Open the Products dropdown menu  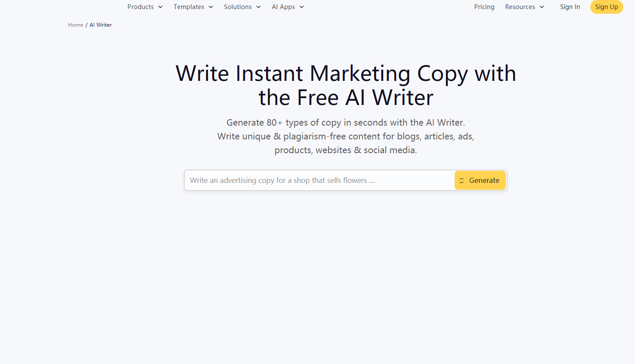pyautogui.click(x=140, y=7)
